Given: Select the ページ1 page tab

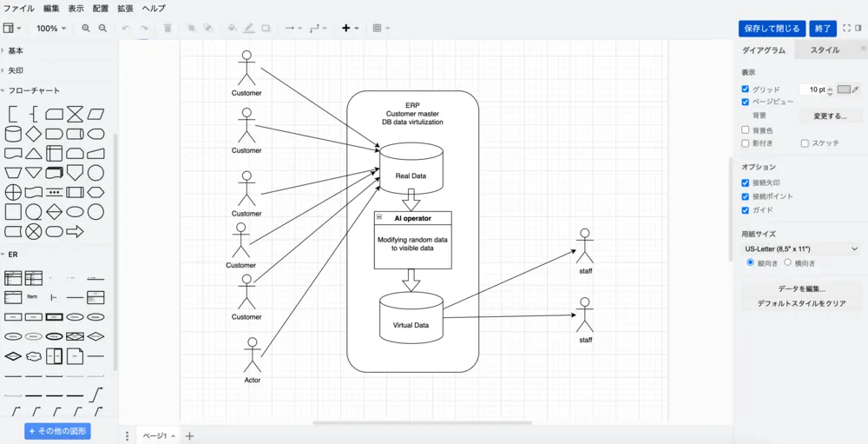Looking at the screenshot, I should pos(159,436).
